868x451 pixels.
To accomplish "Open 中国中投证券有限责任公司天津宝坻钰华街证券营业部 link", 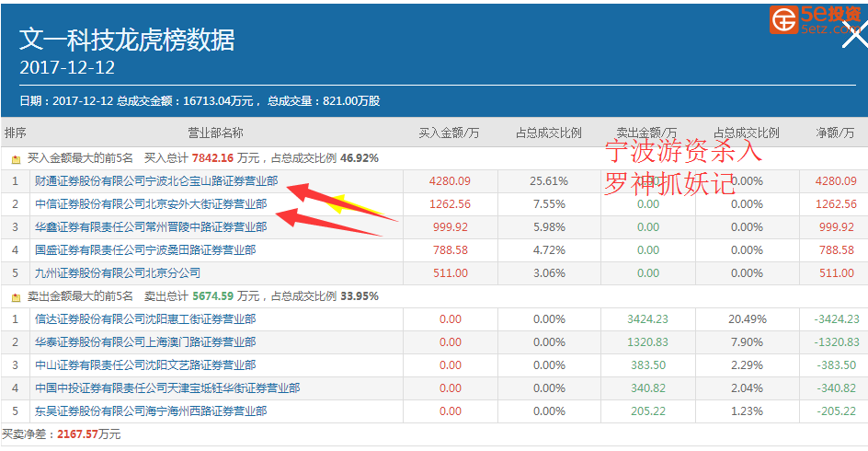I will pyautogui.click(x=167, y=387).
